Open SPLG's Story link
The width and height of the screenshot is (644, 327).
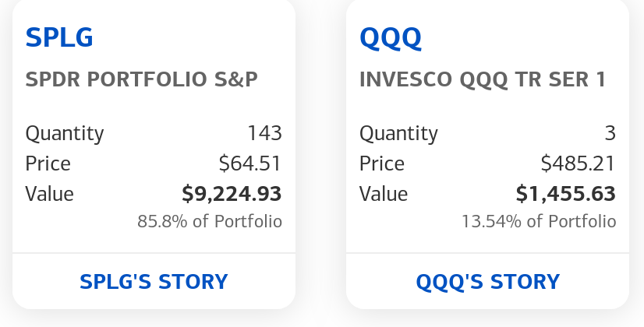click(x=154, y=281)
